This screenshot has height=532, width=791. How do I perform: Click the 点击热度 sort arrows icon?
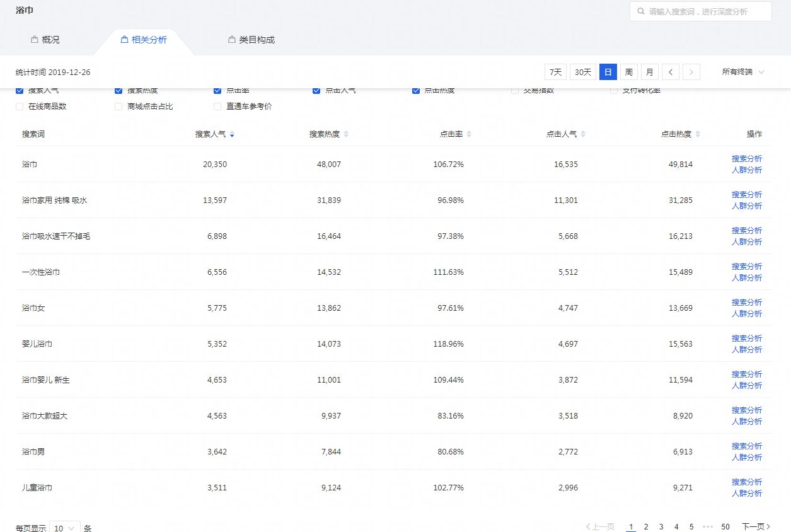tap(698, 134)
